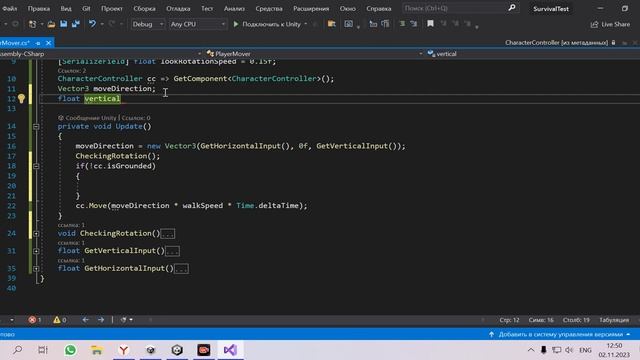Toggle bookmark with the bookmark icon
Image resolution: width=640 pixels, height=360 pixels.
(430, 24)
